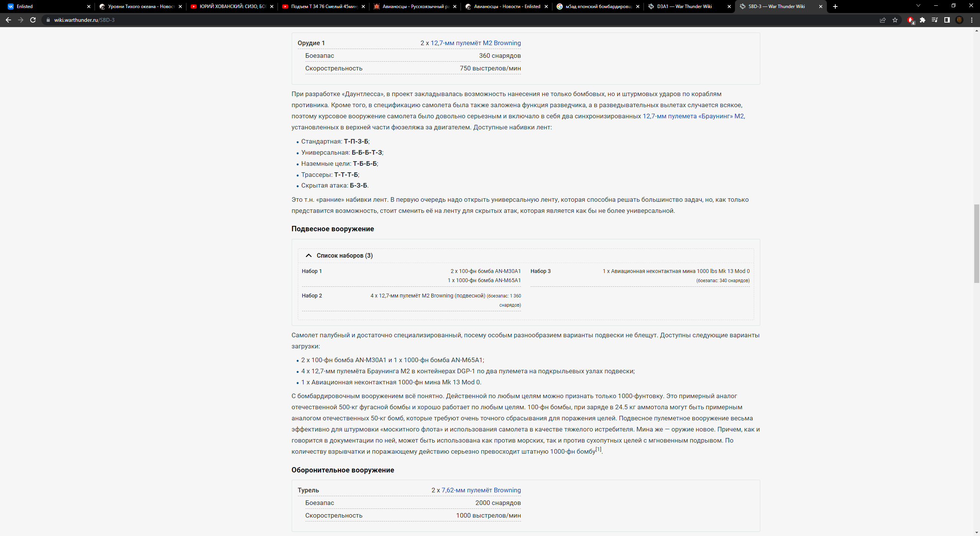Open the ad blocker extension with the red hand
Image resolution: width=980 pixels, height=536 pixels.
pyautogui.click(x=910, y=20)
